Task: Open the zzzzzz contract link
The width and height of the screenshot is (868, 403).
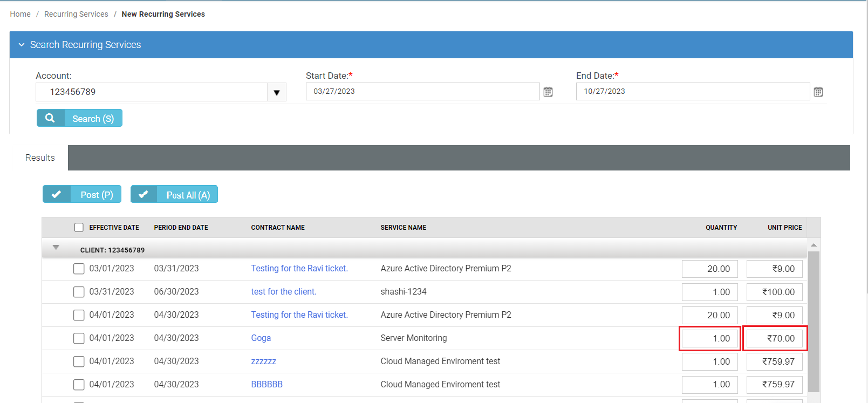Action: click(263, 361)
